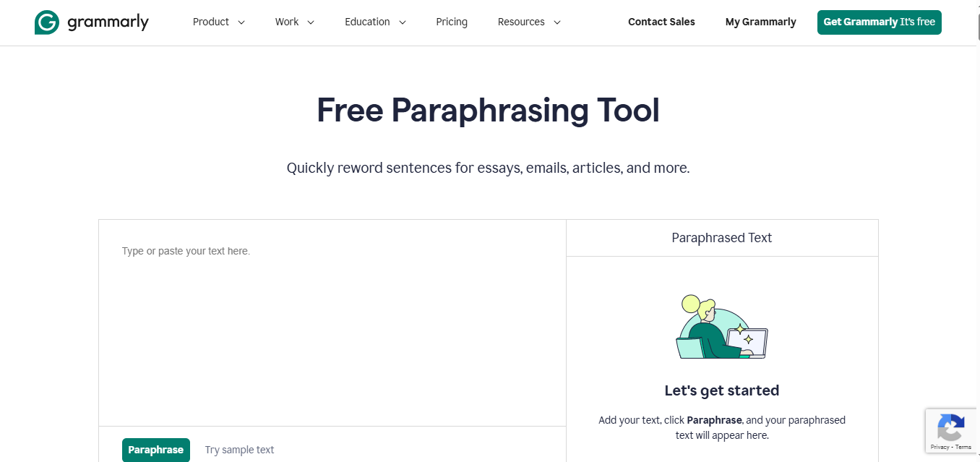980x462 pixels.
Task: Click the grammarly wordmark text
Action: click(108, 22)
